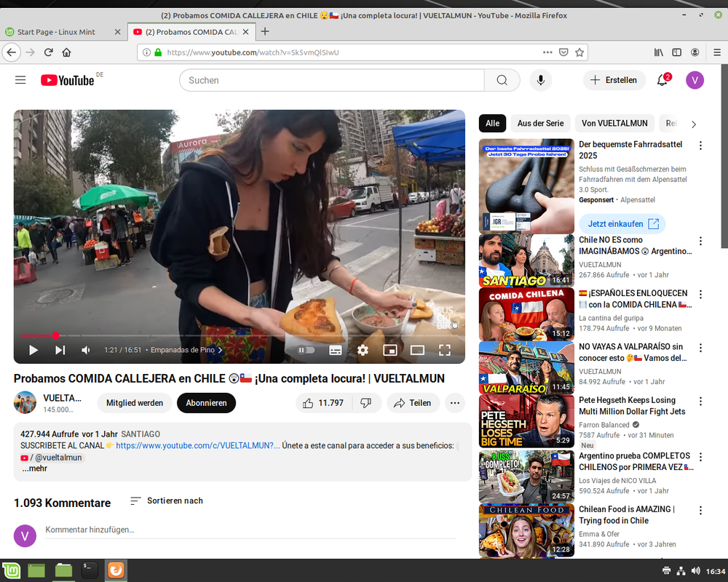The width and height of the screenshot is (728, 582).
Task: Select Aus der Serie chip
Action: (x=540, y=124)
